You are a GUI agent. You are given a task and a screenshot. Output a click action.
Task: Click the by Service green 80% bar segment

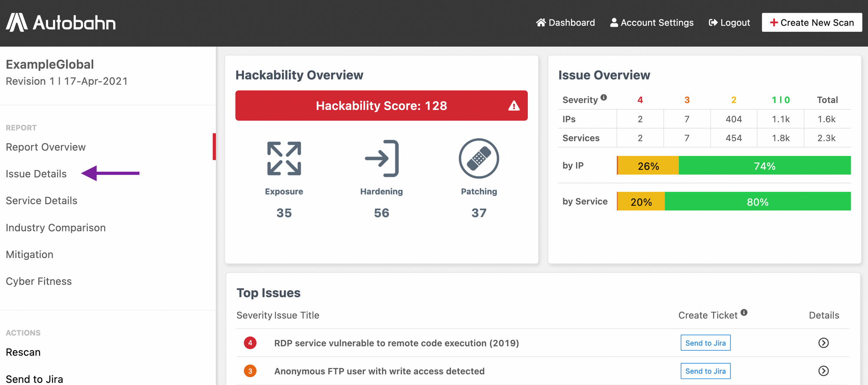[758, 202]
